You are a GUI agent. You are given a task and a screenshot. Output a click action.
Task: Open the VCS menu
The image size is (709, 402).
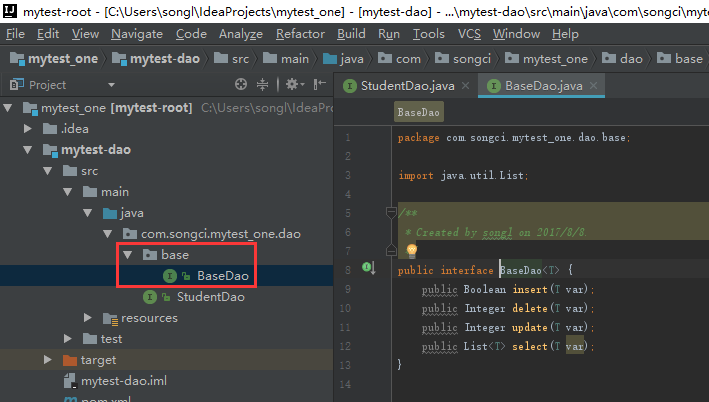click(469, 34)
